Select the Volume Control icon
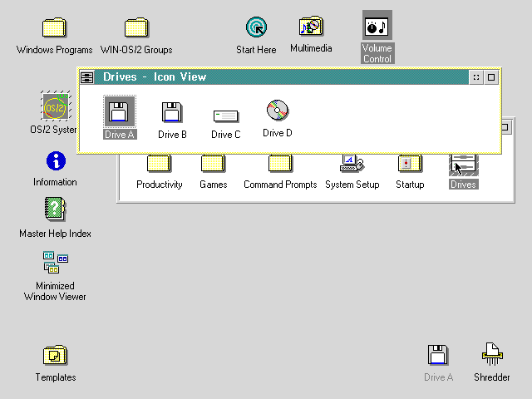 coord(377,26)
